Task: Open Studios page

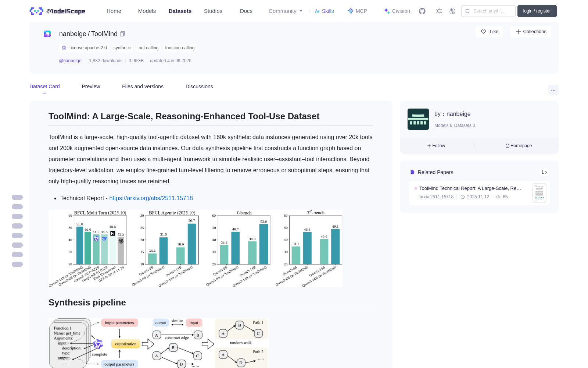Action: click(213, 11)
